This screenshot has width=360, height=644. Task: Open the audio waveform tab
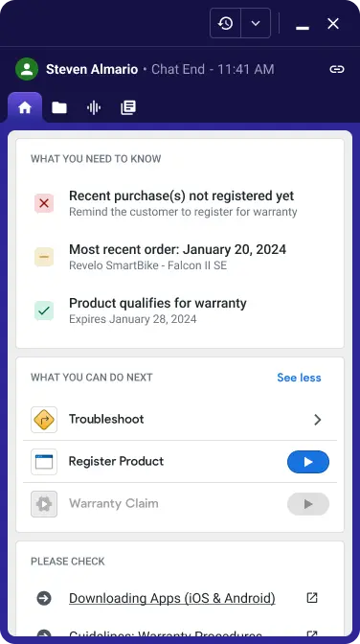coord(94,108)
